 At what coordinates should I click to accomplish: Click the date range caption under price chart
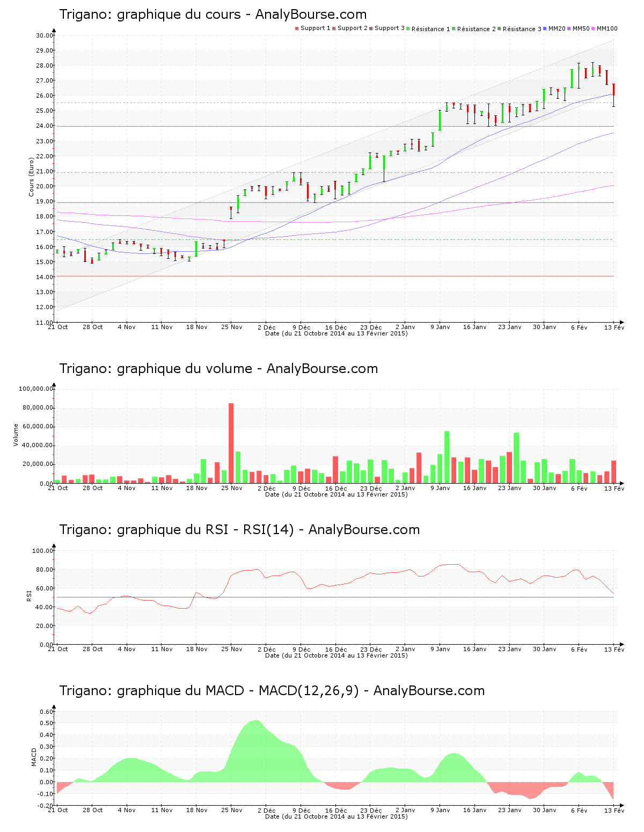(x=336, y=333)
